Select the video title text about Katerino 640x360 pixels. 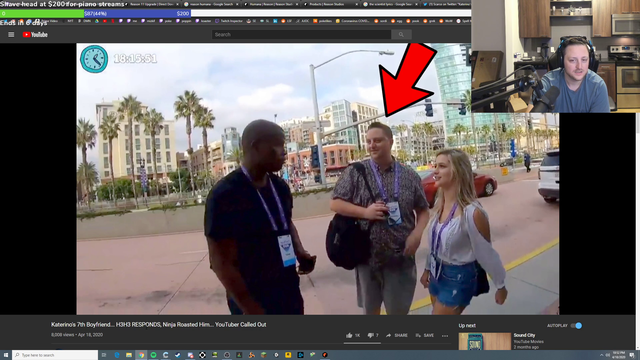[x=158, y=325]
